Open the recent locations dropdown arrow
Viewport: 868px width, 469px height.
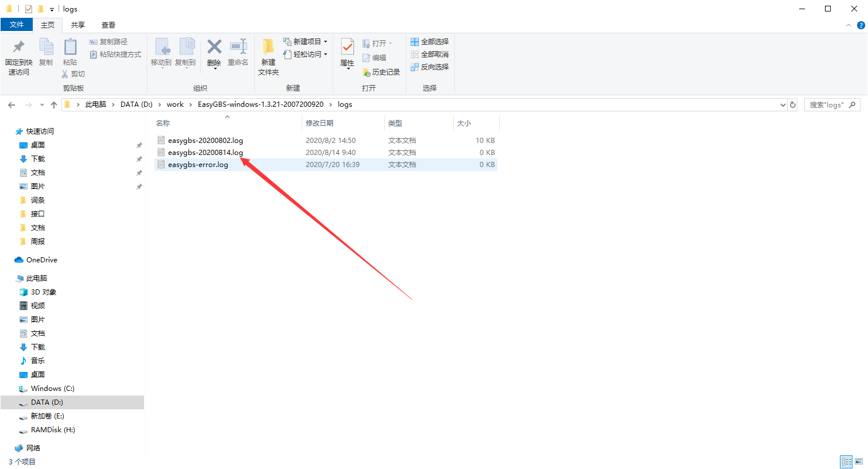click(42, 105)
